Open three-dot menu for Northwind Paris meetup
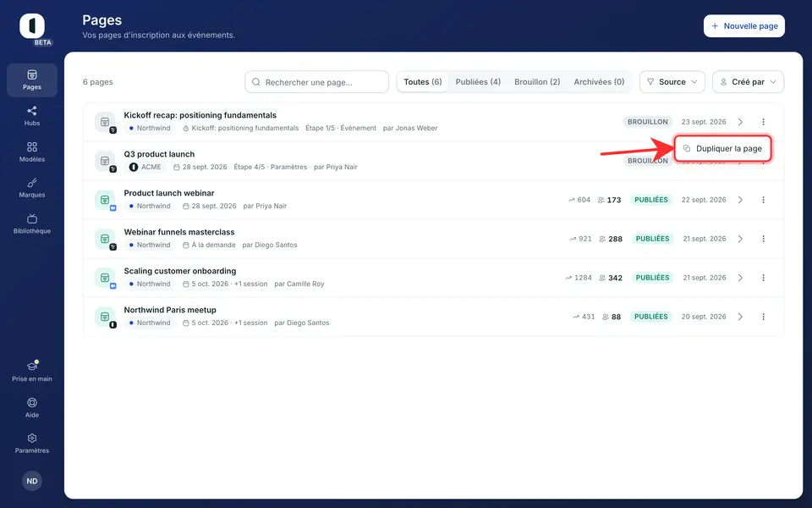 click(763, 316)
